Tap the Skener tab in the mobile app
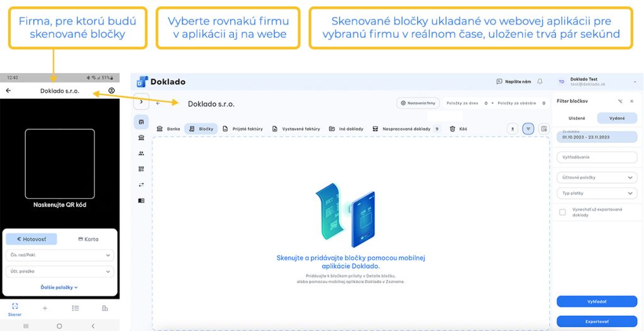The height and width of the screenshot is (331, 644). (15, 310)
